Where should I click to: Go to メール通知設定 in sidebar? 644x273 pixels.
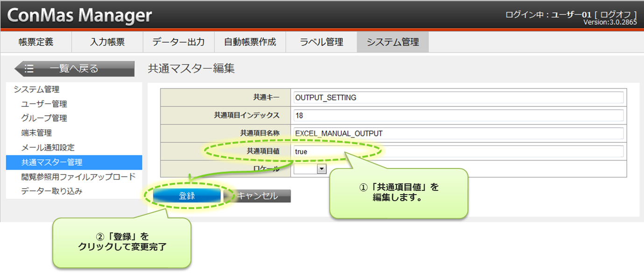coord(48,147)
